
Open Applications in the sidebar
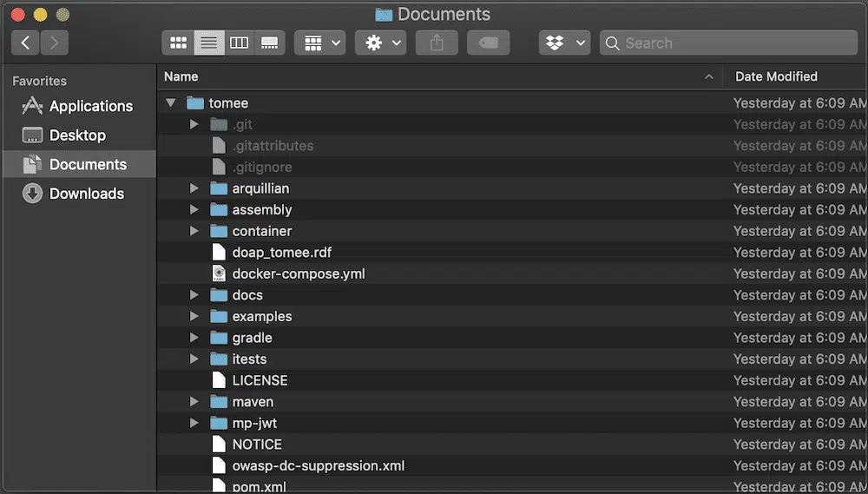tap(90, 106)
